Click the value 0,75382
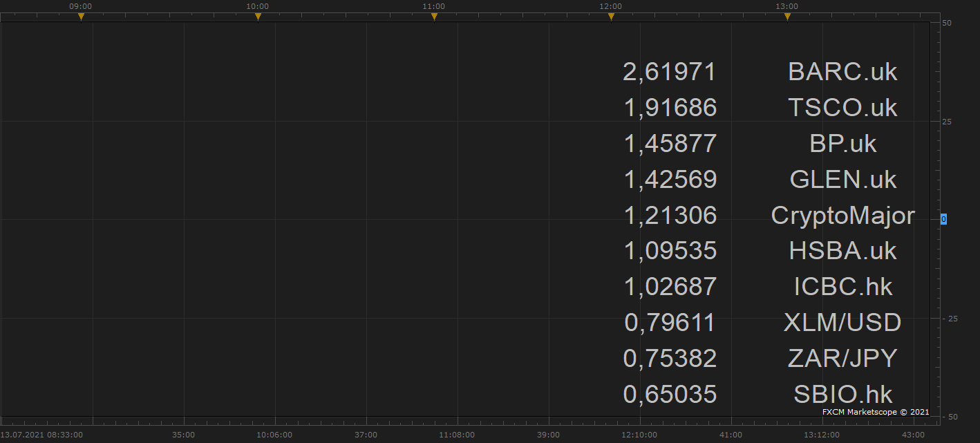 [670, 359]
